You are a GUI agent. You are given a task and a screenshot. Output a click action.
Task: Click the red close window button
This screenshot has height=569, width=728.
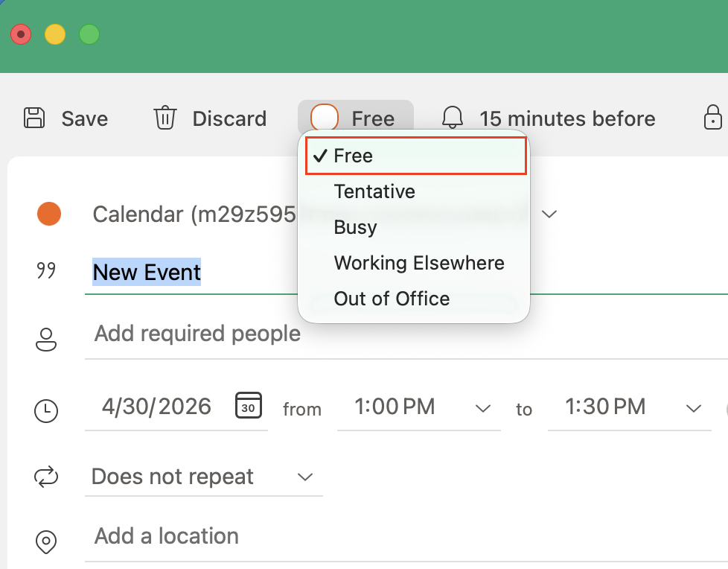tap(21, 34)
